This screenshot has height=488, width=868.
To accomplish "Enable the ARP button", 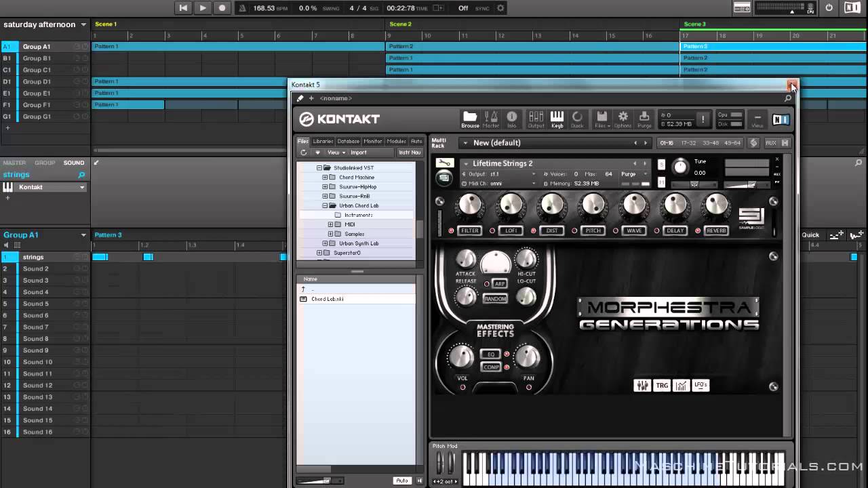I will click(x=500, y=283).
